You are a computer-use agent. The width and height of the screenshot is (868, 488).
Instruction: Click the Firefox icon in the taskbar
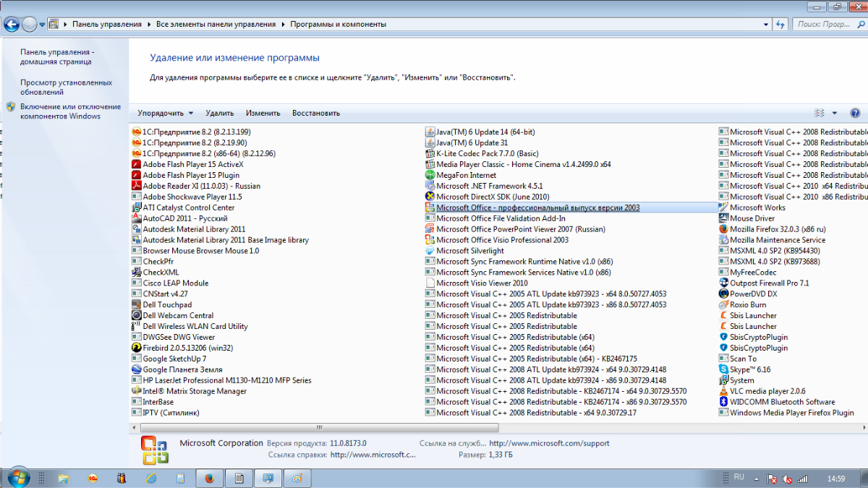[x=209, y=479]
